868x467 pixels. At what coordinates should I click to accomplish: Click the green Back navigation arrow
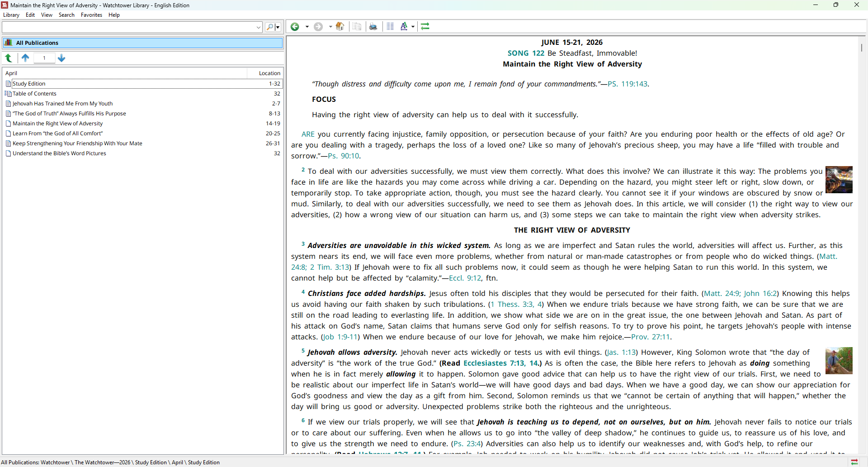(x=295, y=27)
